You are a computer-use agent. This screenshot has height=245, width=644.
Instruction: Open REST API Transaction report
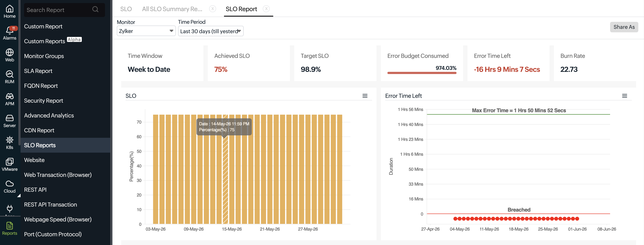point(51,204)
